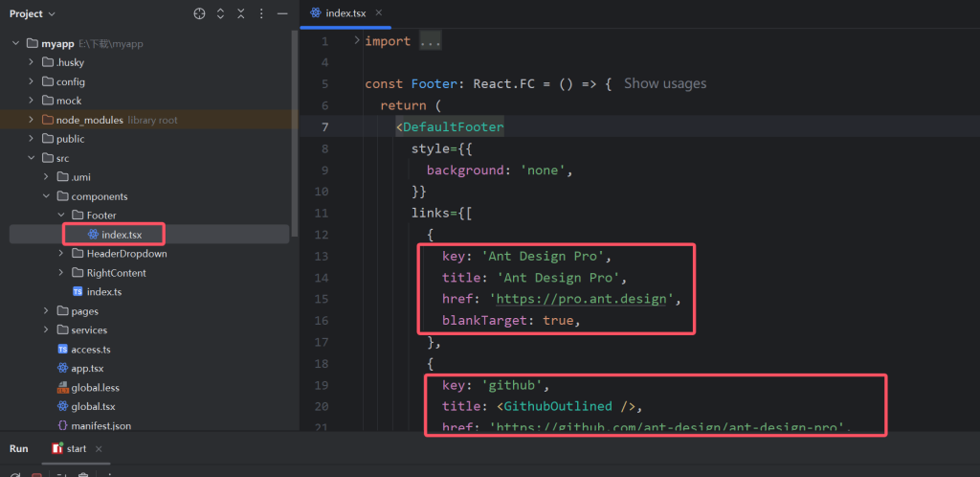Click the Footer constant name on line 5
Image resolution: width=980 pixels, height=477 pixels.
click(x=435, y=83)
